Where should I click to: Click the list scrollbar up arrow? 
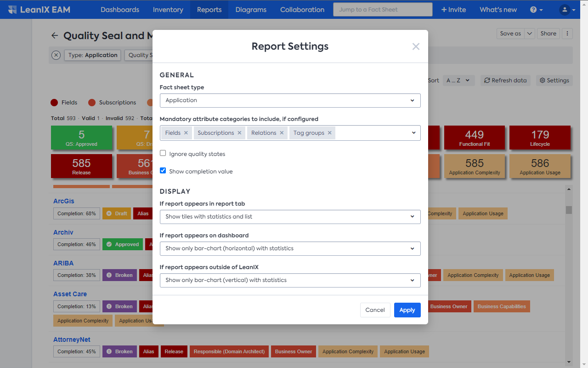[569, 189]
